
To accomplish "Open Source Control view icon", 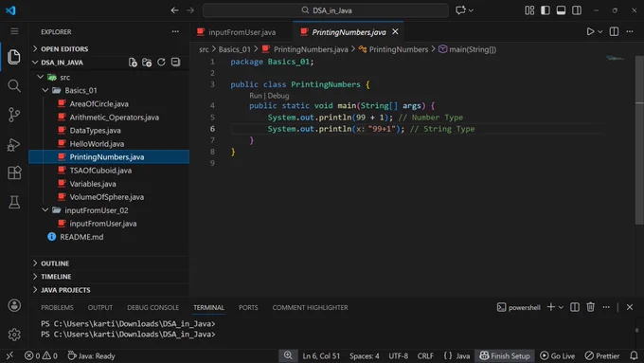I will pos(14,115).
